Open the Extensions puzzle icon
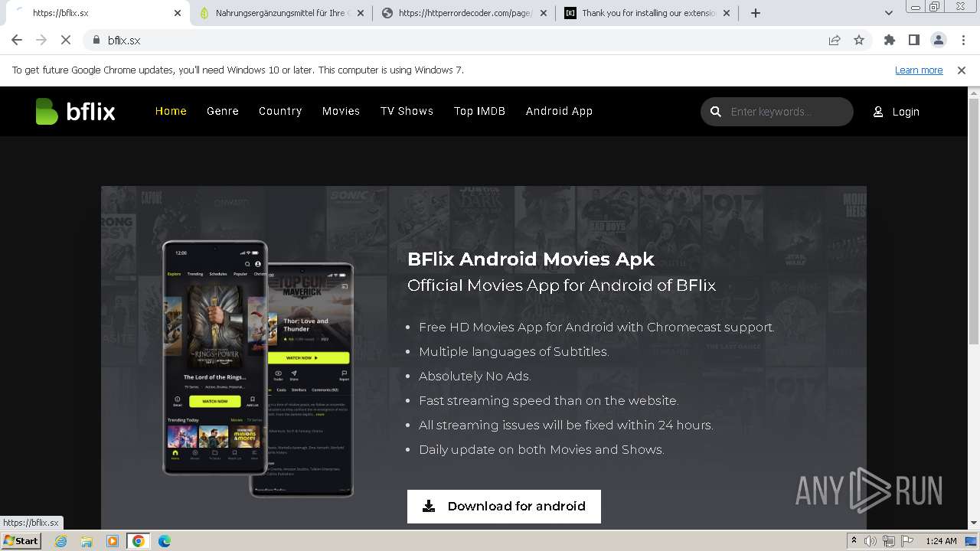Viewport: 980px width, 551px height. pyautogui.click(x=890, y=40)
